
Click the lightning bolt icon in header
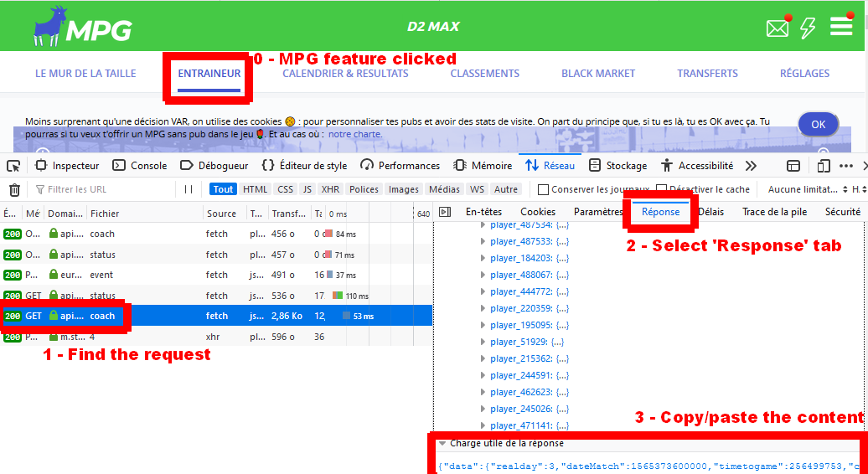pyautogui.click(x=808, y=28)
